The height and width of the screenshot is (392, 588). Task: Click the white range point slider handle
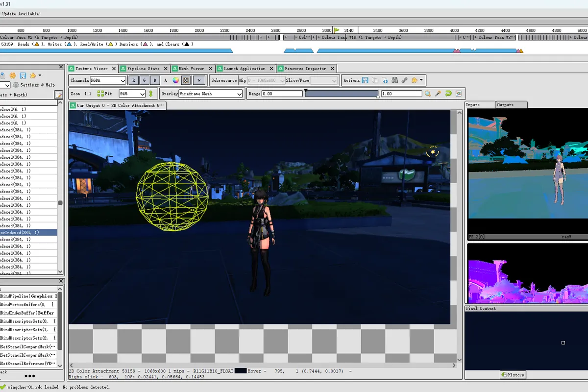click(x=378, y=97)
